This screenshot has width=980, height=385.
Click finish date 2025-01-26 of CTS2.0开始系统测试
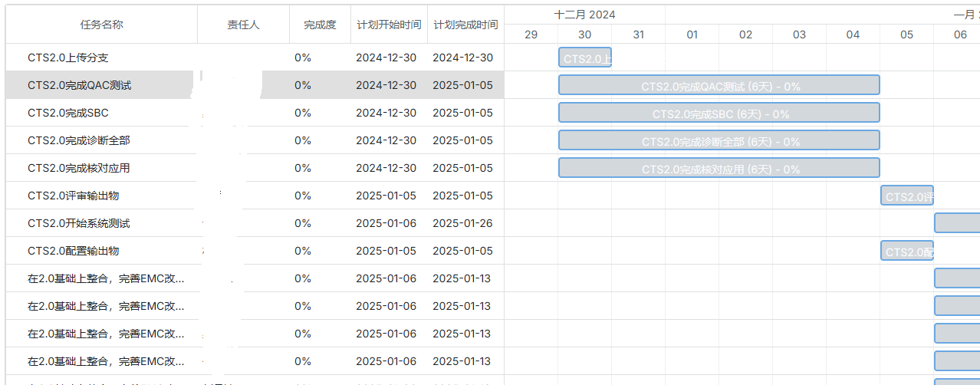point(463,223)
